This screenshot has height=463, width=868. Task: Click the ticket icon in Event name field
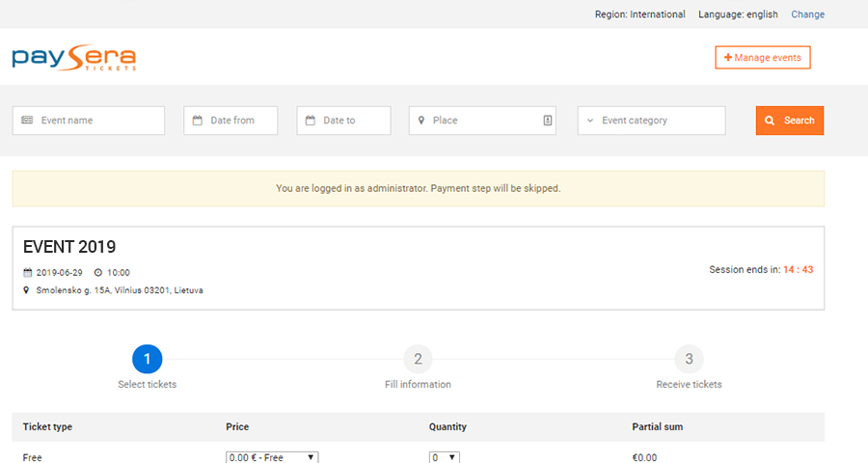pos(27,121)
